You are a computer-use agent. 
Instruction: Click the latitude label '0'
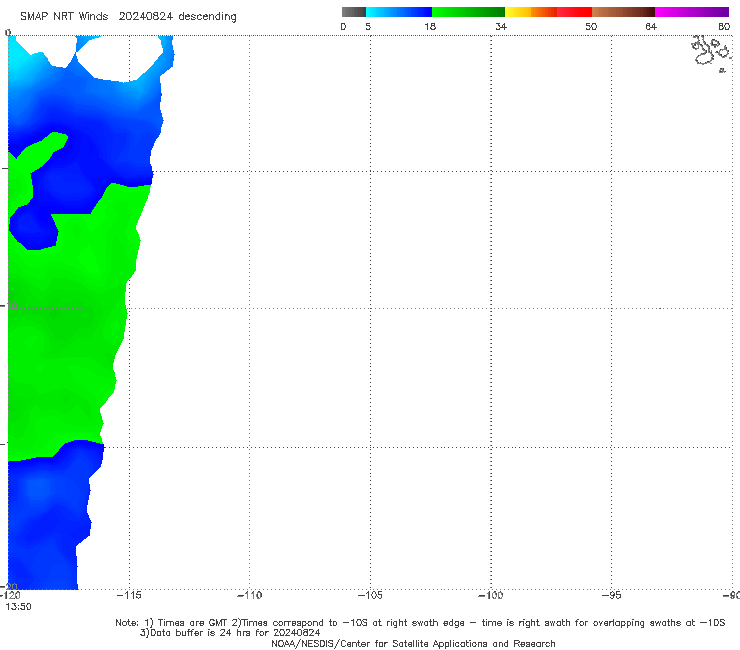click(8, 33)
